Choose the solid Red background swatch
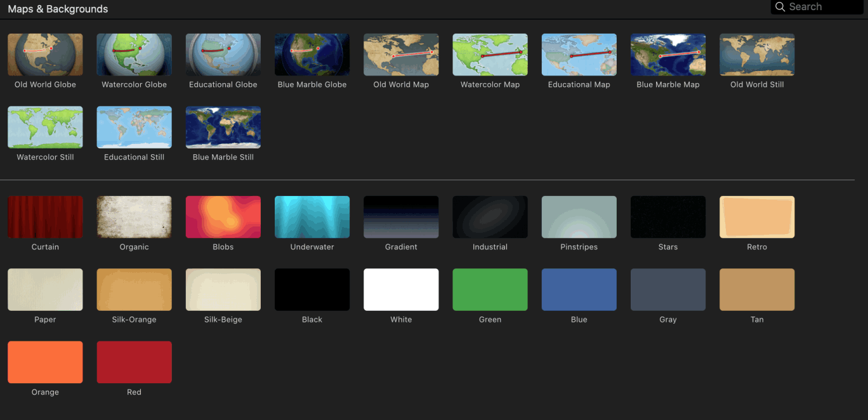This screenshot has height=420, width=868. [134, 362]
